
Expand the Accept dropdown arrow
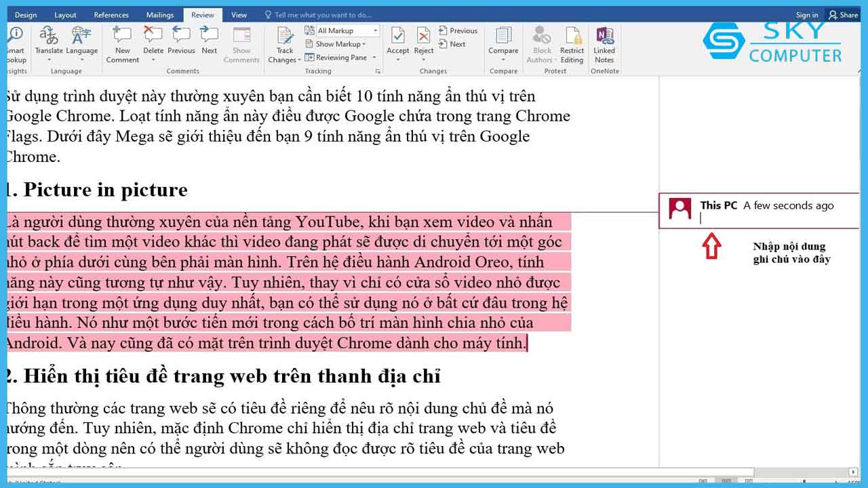(398, 60)
